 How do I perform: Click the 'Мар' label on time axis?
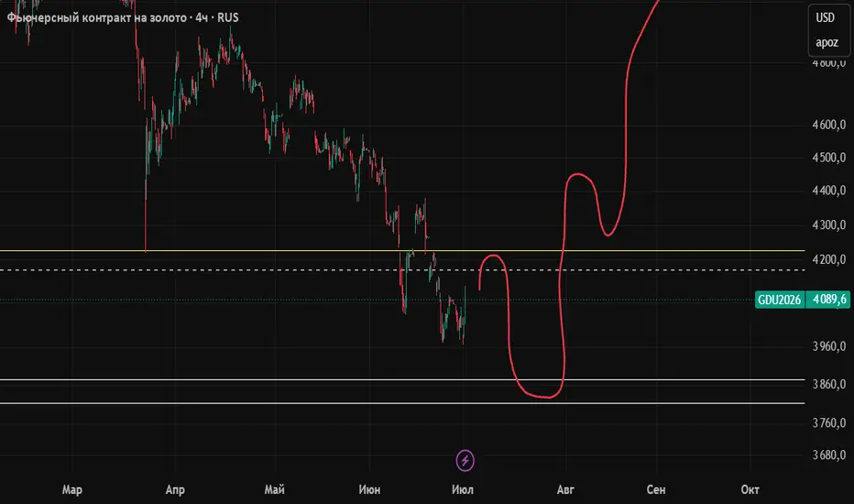71,489
